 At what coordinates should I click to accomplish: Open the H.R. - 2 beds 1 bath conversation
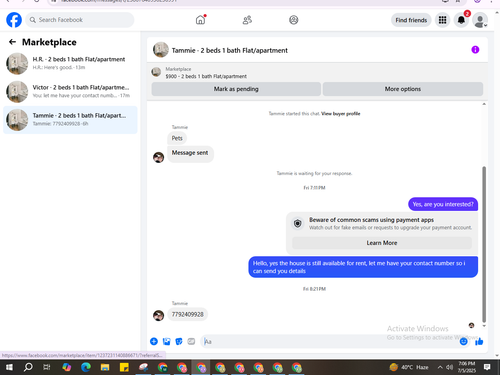70,63
